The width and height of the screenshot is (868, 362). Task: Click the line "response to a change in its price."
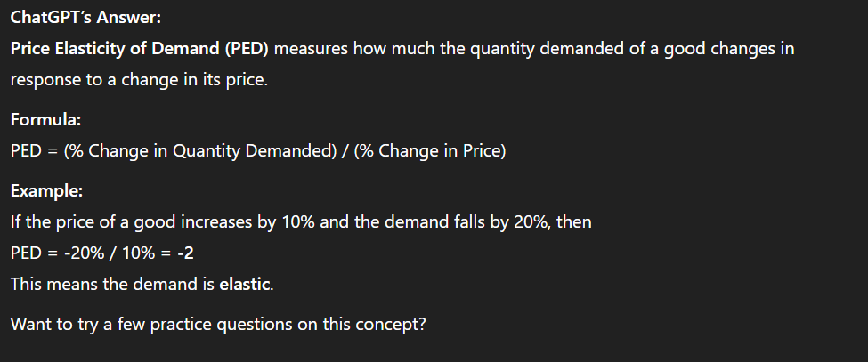click(x=138, y=79)
